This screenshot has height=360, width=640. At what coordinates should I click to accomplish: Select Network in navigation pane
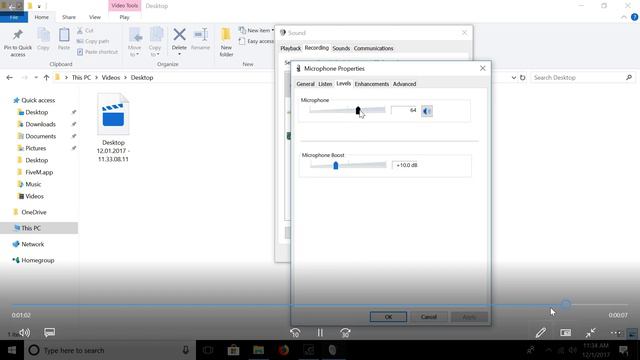33,244
